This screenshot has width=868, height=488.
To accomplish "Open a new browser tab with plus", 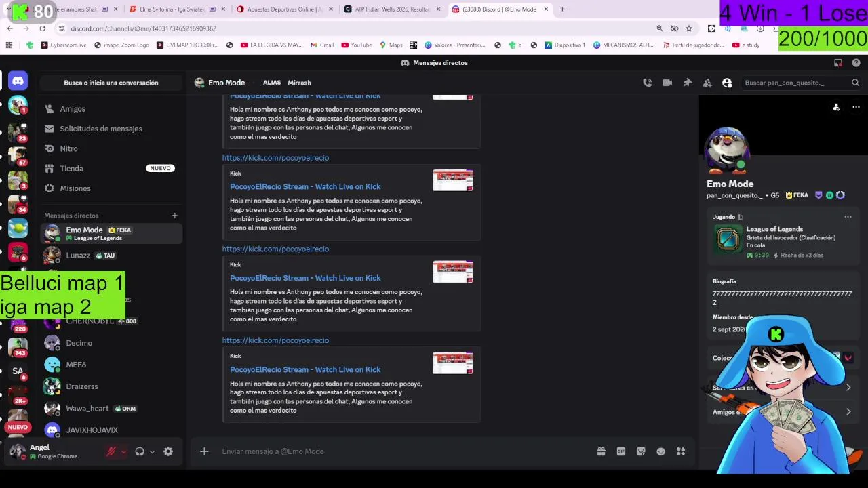I will (562, 9).
